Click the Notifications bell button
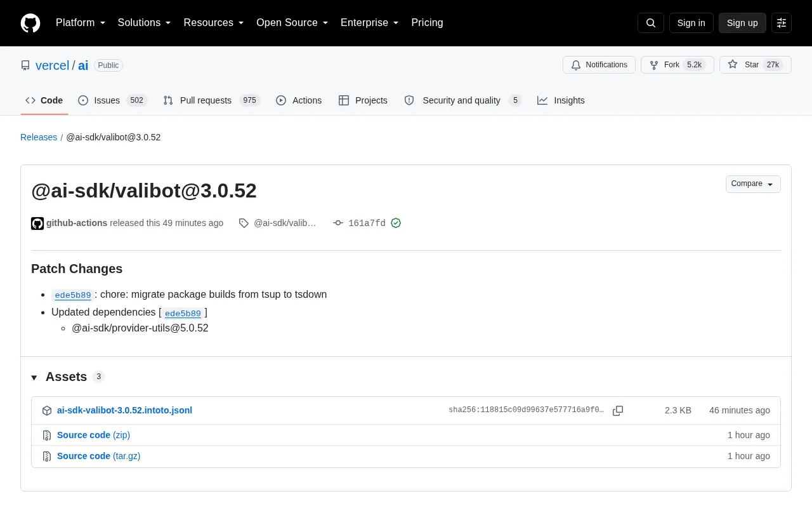Viewport: 812px width, 508px height. tap(599, 65)
